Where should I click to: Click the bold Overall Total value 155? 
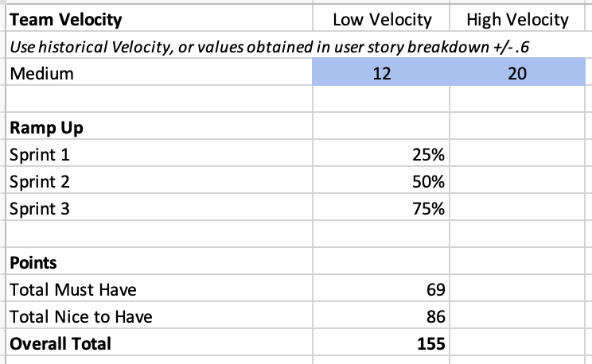point(382,344)
